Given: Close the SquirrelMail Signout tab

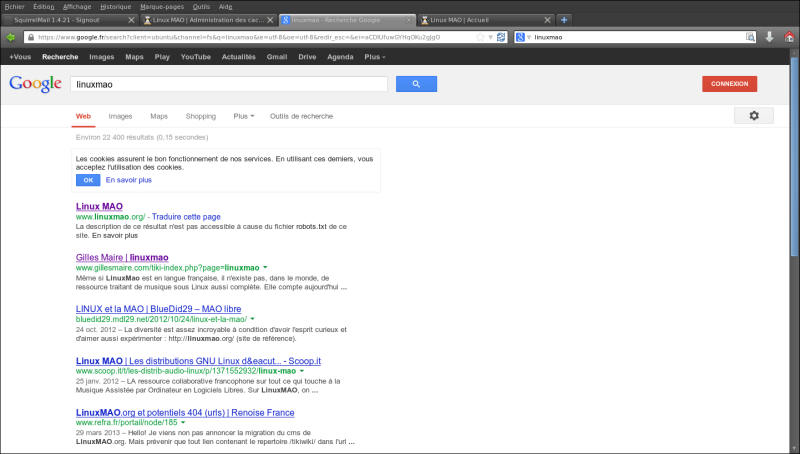Looking at the screenshot, I should (x=131, y=20).
